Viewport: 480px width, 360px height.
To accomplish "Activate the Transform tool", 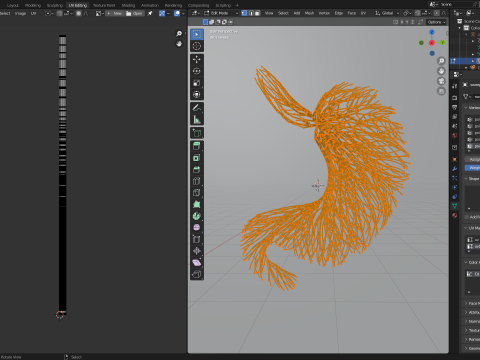I will (x=197, y=94).
